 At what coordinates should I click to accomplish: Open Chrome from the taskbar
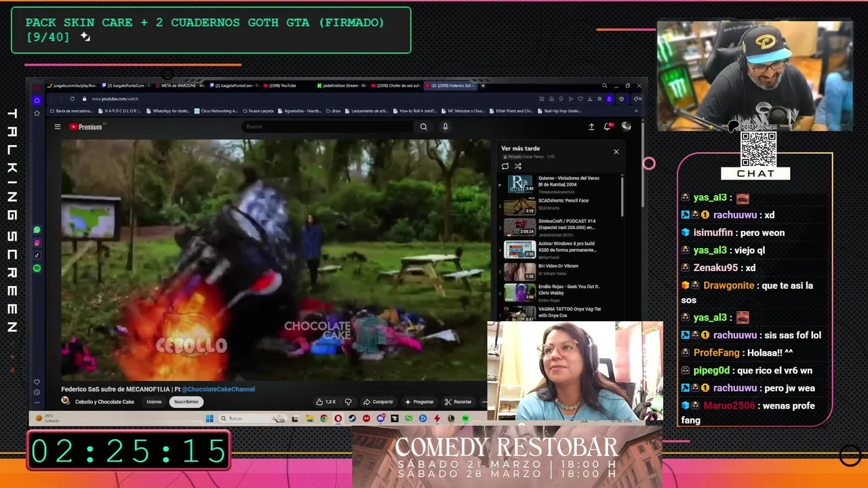pos(323,419)
